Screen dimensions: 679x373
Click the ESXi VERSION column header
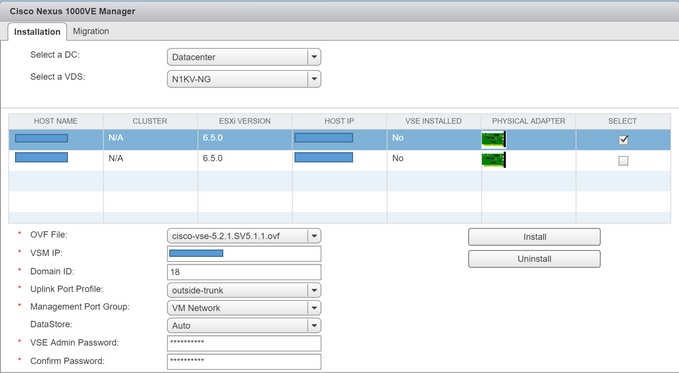pos(245,121)
